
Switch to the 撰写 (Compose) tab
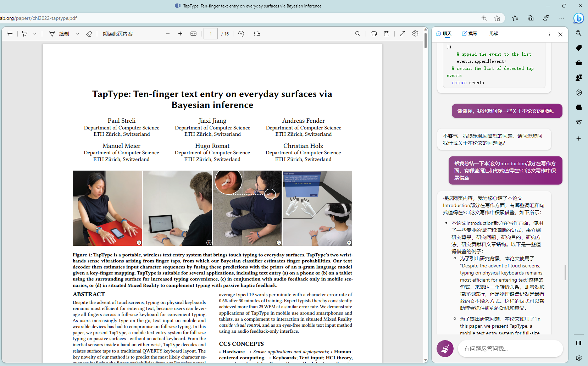click(x=469, y=34)
